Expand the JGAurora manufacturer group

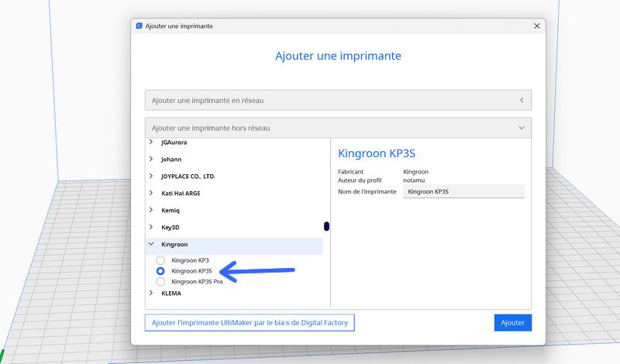[x=151, y=142]
